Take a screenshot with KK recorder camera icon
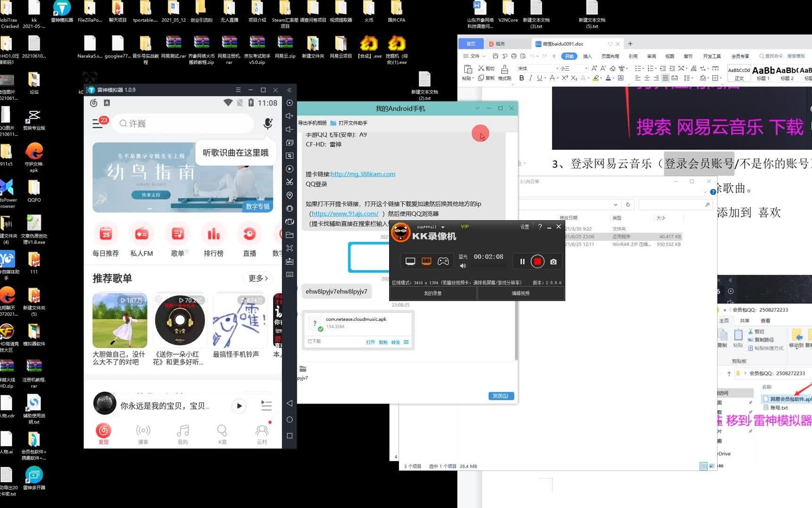Screen dimensions: 812x508 [x=554, y=262]
